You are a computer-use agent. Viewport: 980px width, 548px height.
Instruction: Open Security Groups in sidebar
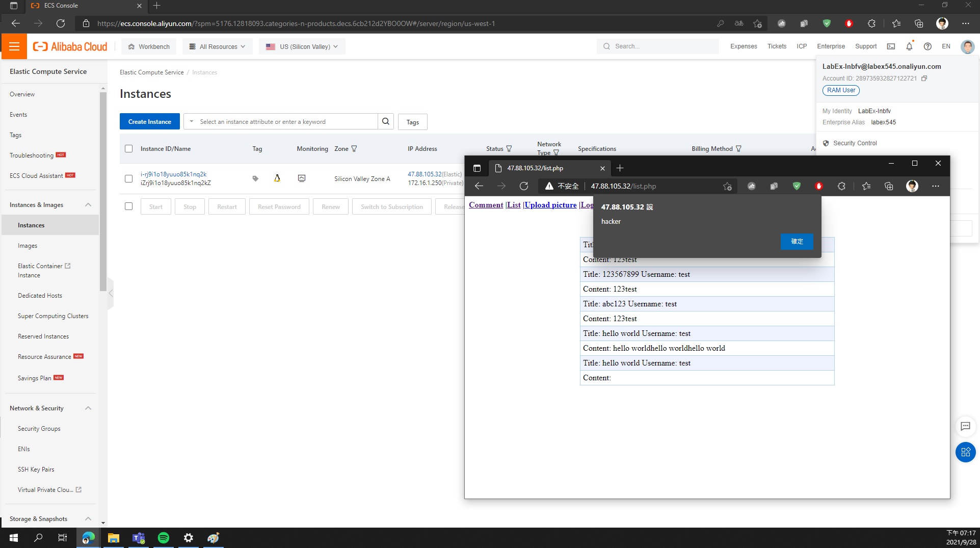tap(39, 429)
